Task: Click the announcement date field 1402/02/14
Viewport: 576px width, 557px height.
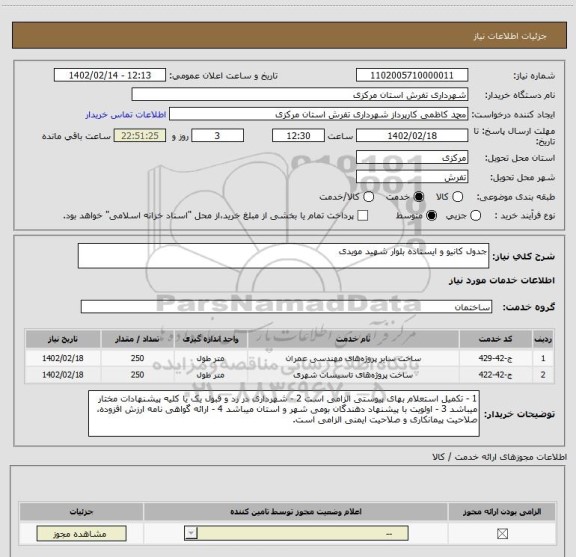Action: (110, 75)
